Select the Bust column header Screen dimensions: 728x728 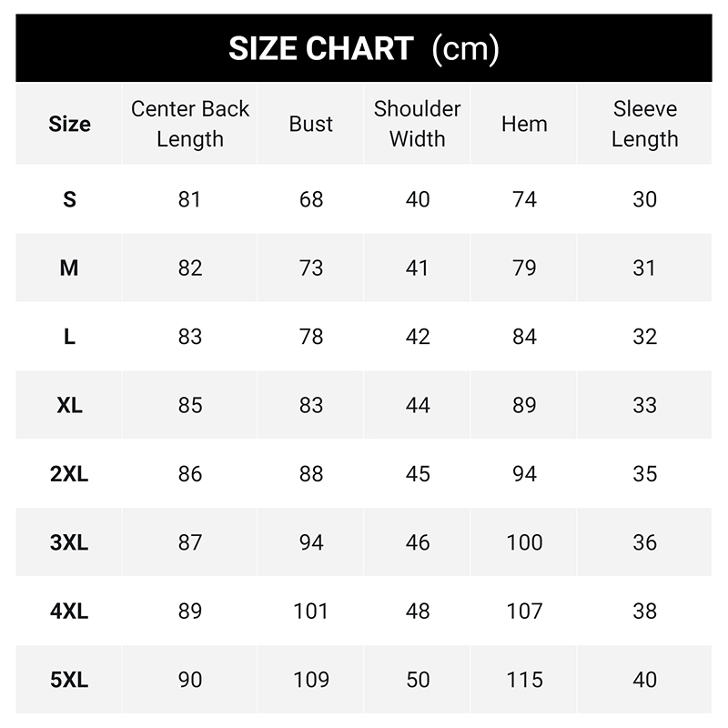pos(310,124)
